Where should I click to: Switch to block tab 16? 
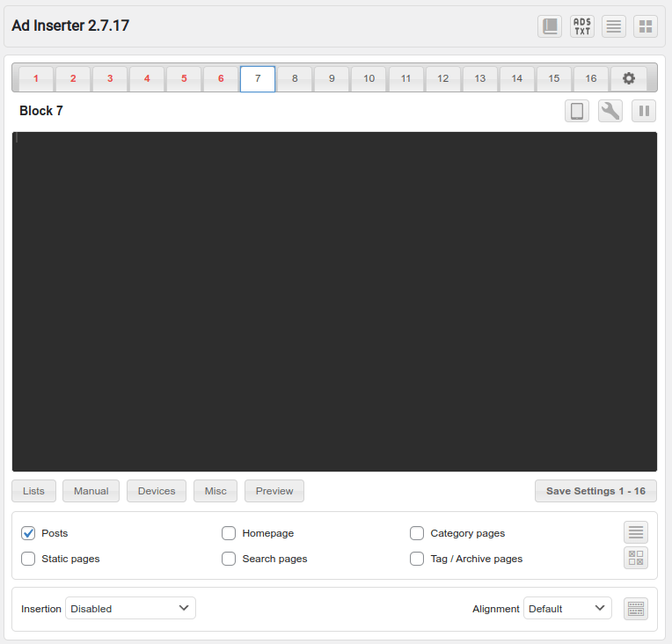[x=591, y=79]
